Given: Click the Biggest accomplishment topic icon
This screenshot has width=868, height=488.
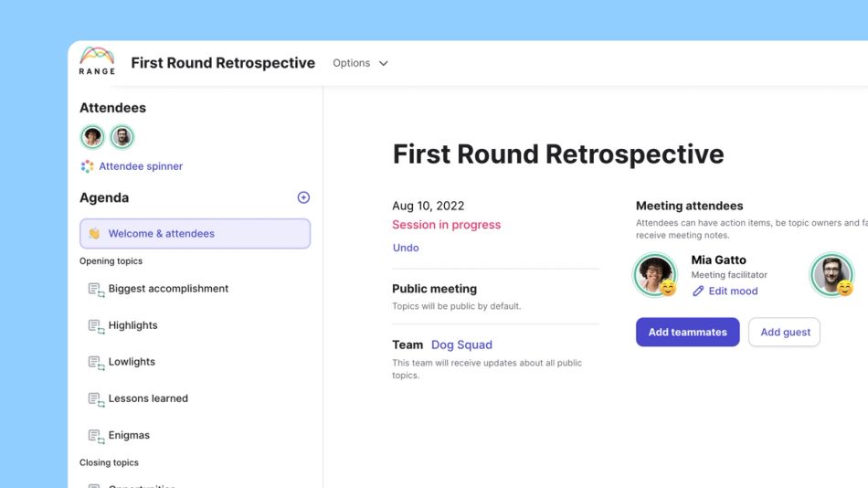Looking at the screenshot, I should (95, 290).
